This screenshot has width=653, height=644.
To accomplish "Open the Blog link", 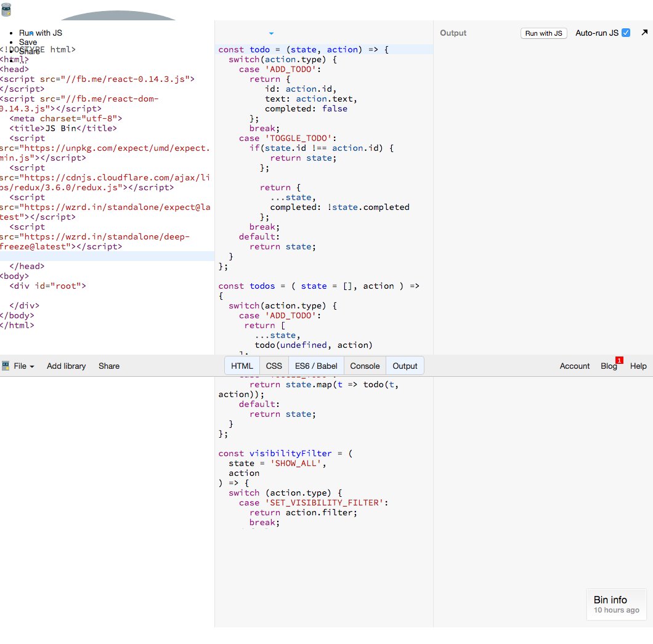I will click(x=609, y=366).
